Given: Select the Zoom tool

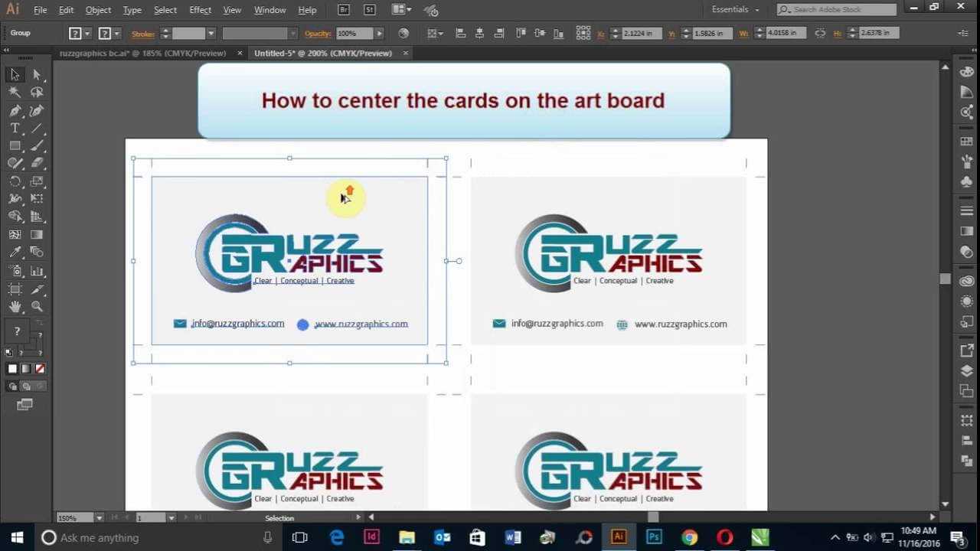Looking at the screenshot, I should pos(37,306).
